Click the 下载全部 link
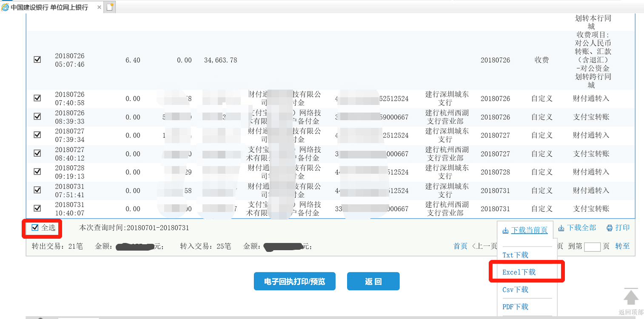 click(581, 228)
